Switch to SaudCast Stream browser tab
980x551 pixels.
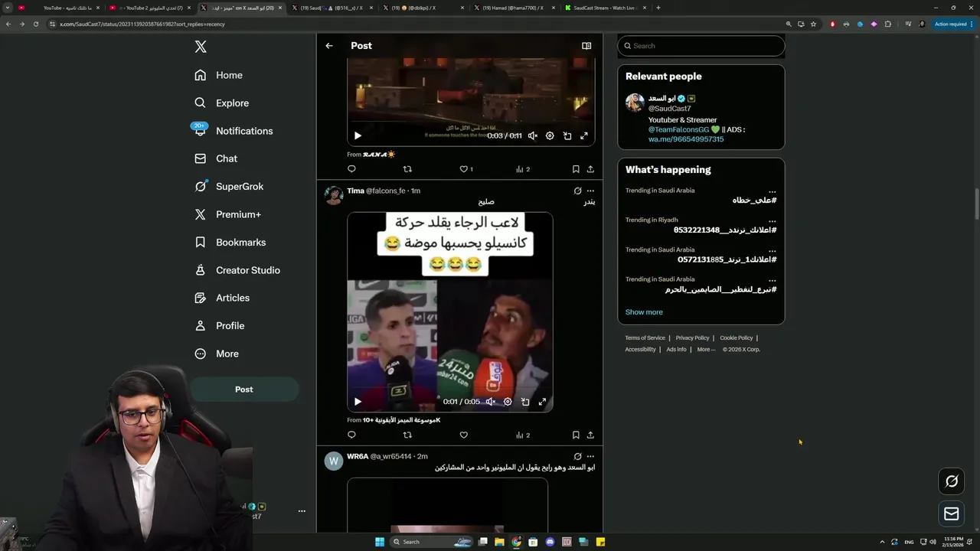604,8
